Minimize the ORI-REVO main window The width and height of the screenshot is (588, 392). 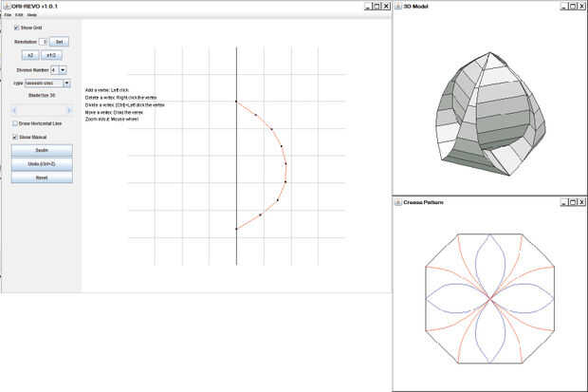click(368, 6)
